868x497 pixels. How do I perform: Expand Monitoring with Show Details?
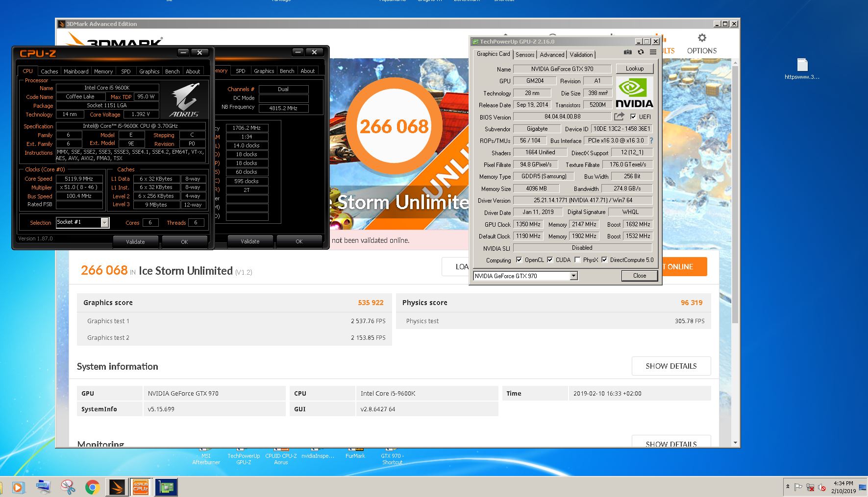pyautogui.click(x=671, y=441)
